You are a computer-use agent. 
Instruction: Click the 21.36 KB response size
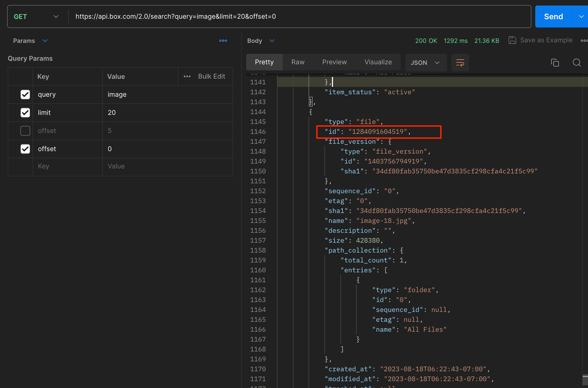487,41
